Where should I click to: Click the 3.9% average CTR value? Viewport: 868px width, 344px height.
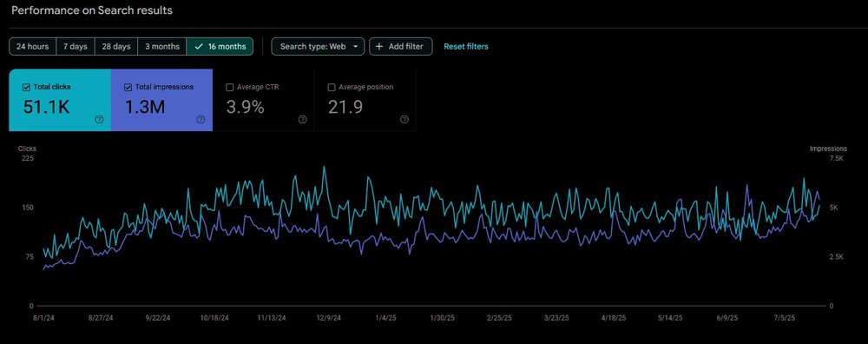point(246,106)
